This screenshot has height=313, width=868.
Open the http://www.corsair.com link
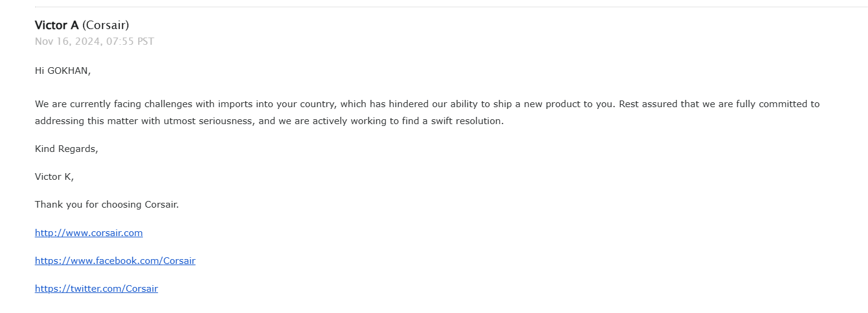89,232
